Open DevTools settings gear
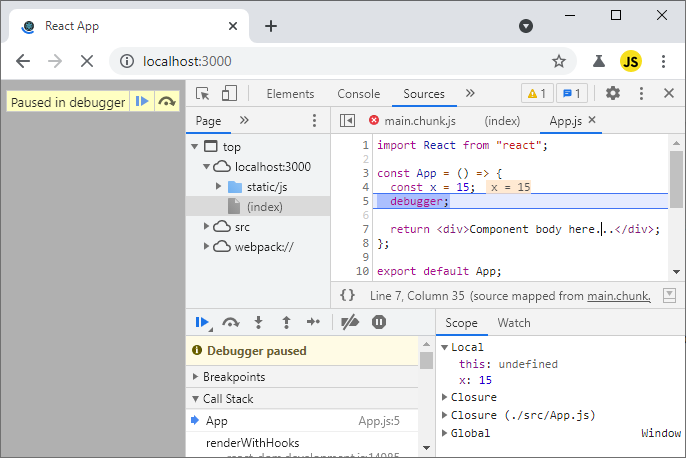686x458 pixels. (612, 93)
